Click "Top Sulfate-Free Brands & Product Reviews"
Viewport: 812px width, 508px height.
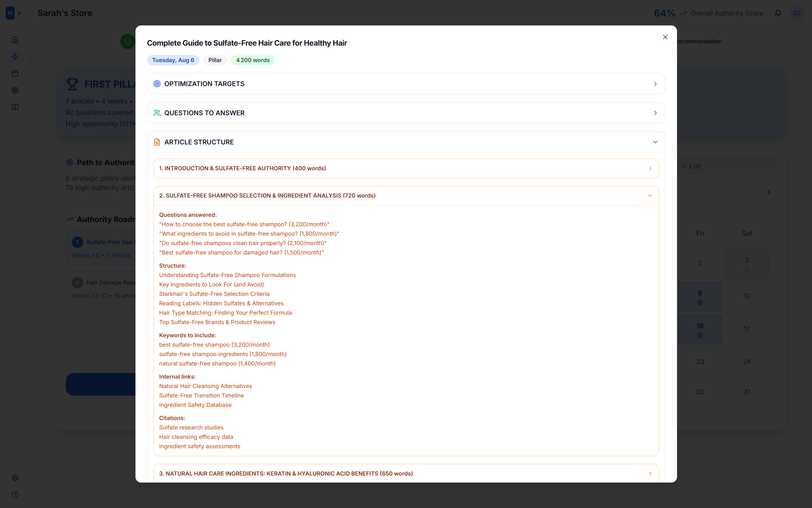[x=217, y=322]
